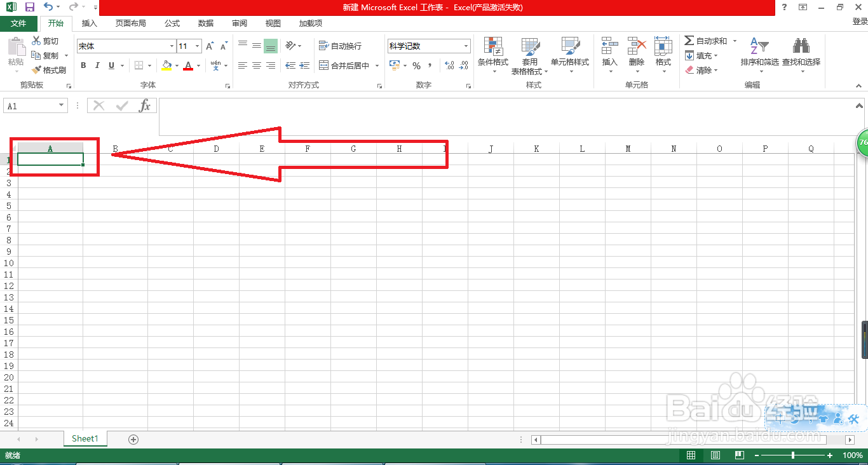This screenshot has width=868, height=465.
Task: Click Insert cells (插入) icon
Action: [610, 55]
